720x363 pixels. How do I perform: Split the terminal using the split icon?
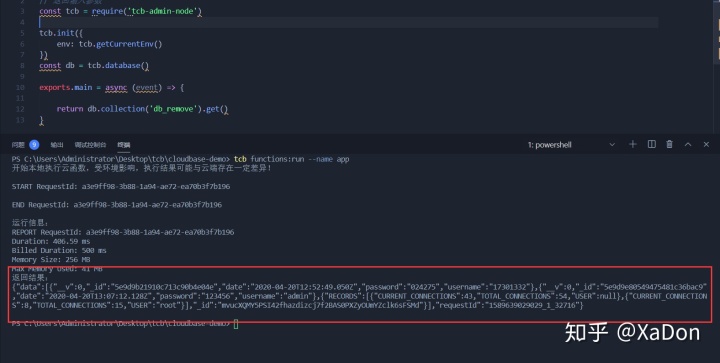(652, 145)
